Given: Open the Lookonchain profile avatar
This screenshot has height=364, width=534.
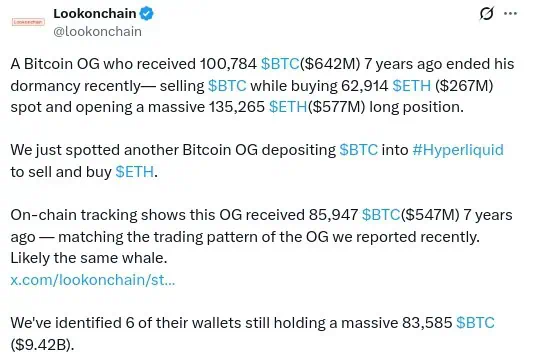Looking at the screenshot, I should point(28,22).
